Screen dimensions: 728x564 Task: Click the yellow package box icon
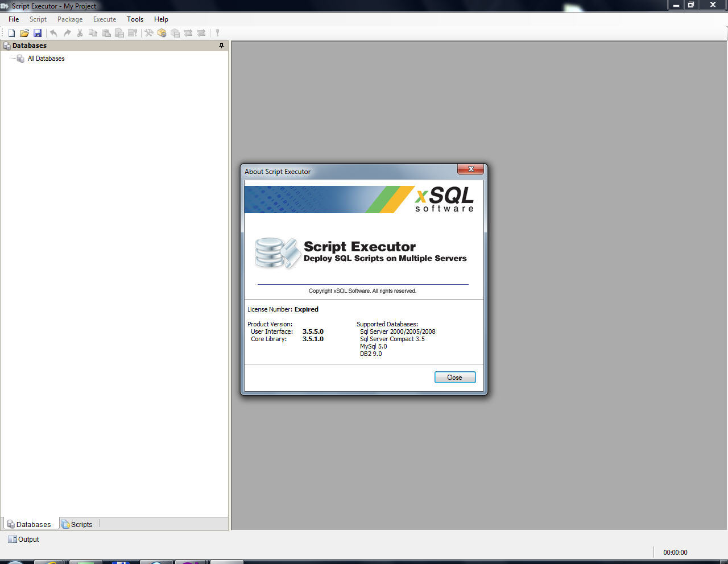[x=162, y=33]
